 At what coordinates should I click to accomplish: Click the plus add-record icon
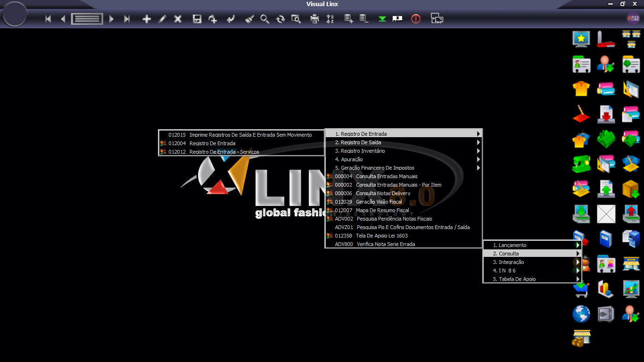pos(147,19)
